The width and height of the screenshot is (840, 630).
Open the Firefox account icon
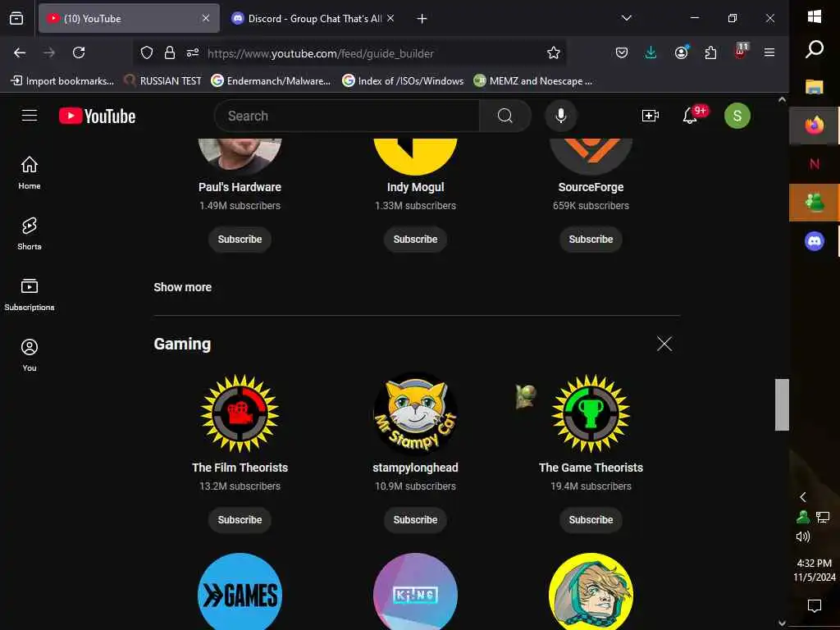[682, 52]
